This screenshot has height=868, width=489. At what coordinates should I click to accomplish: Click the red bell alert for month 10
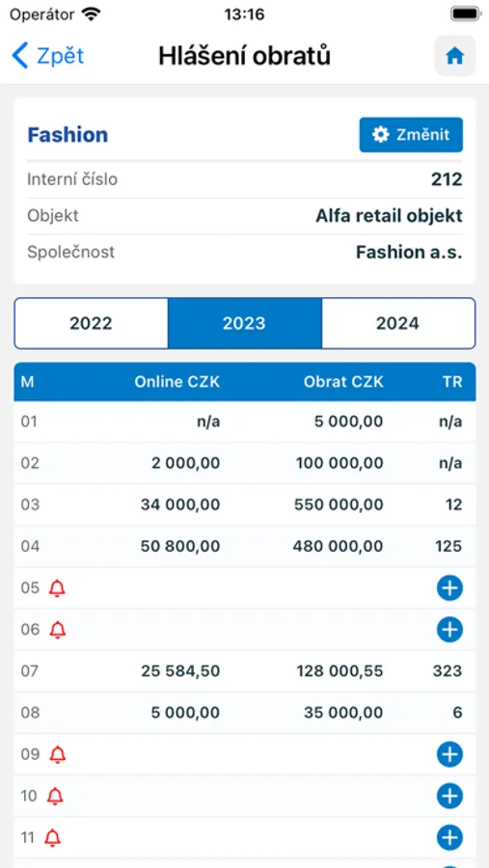[x=55, y=796]
